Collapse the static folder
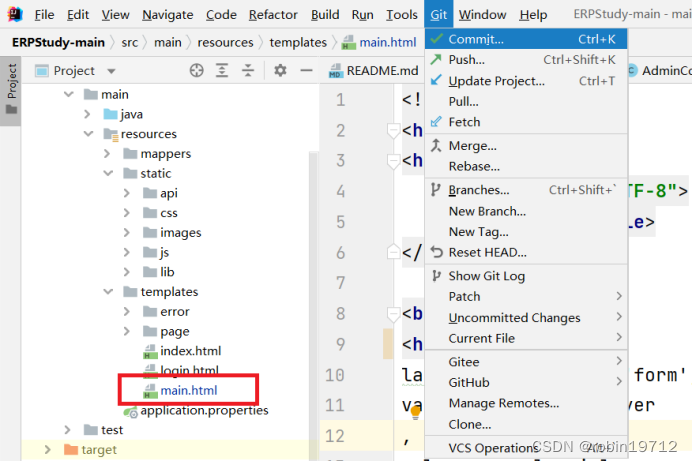This screenshot has height=462, width=692. [108, 173]
